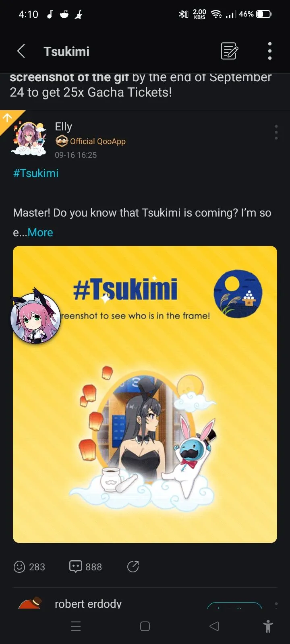Open the Tsukimi event image
The height and width of the screenshot is (644, 290).
145,394
